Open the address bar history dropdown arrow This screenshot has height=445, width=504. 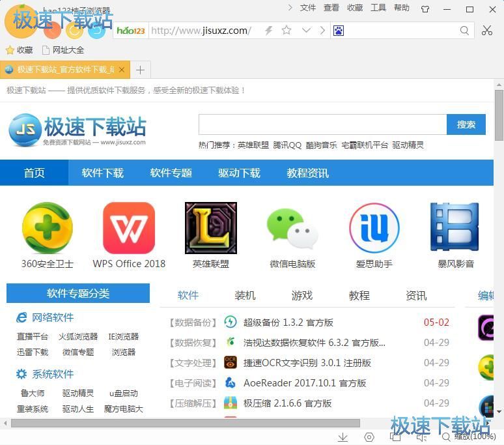point(307,31)
